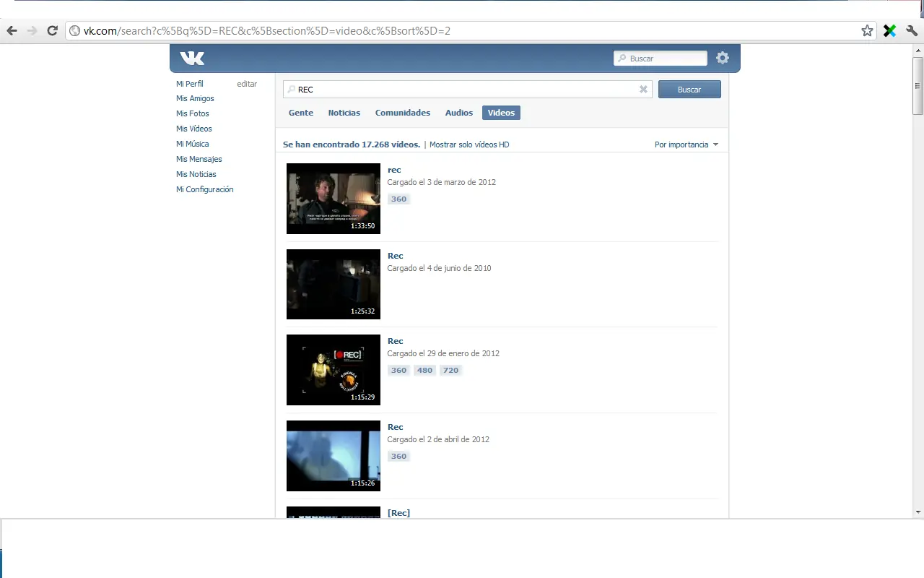Open the Por importancia sort dropdown
Viewport: 924px width, 578px height.
(687, 144)
